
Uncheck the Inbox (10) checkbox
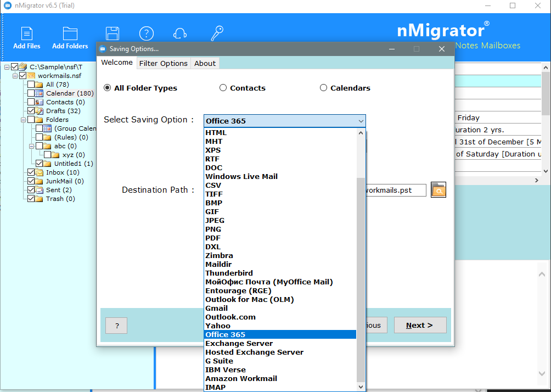coord(31,172)
